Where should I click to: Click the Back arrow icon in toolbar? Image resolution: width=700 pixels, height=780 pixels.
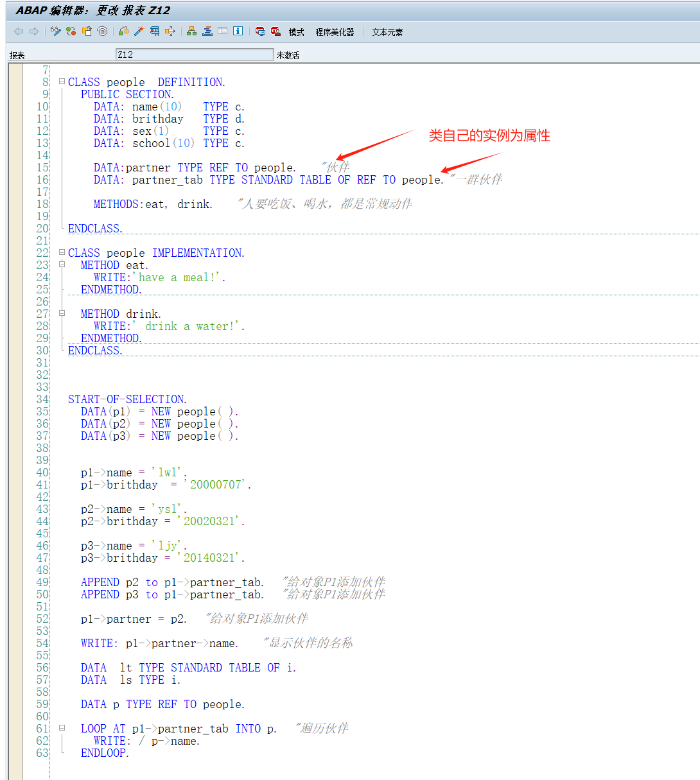tap(19, 31)
